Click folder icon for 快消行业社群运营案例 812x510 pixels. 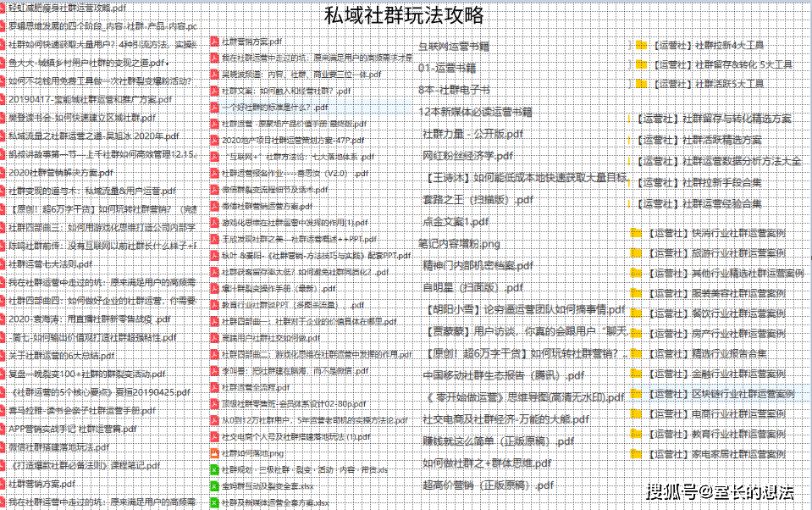tap(636, 233)
